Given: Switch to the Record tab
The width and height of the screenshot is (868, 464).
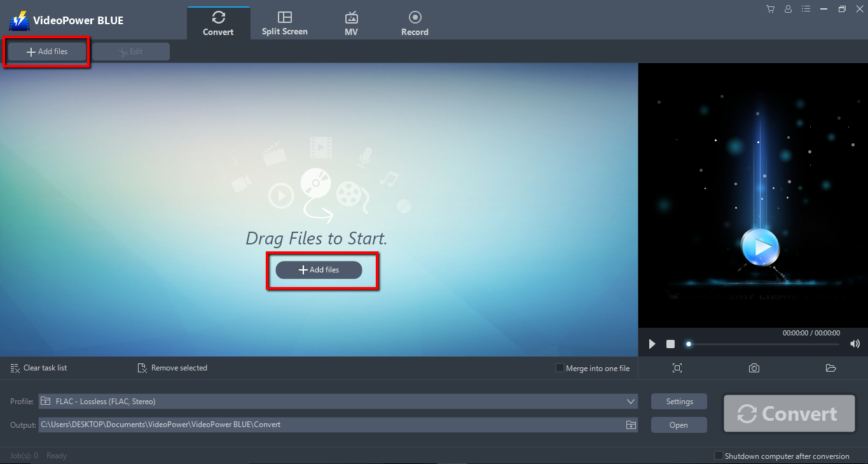Looking at the screenshot, I should tap(415, 22).
